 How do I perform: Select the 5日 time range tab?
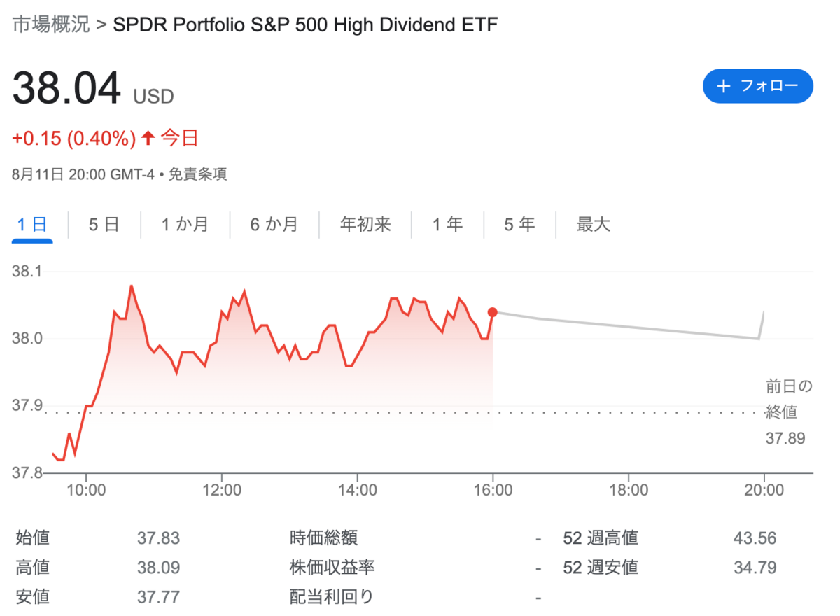[103, 224]
